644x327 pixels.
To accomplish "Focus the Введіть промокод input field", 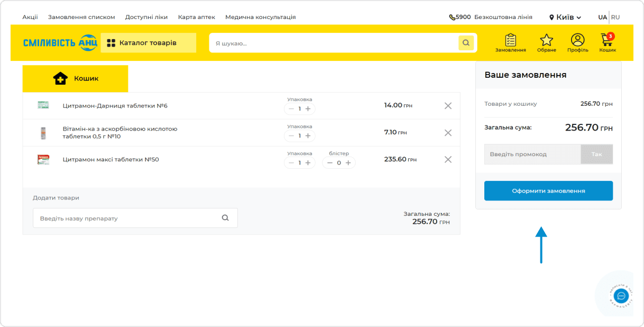I will 532,154.
